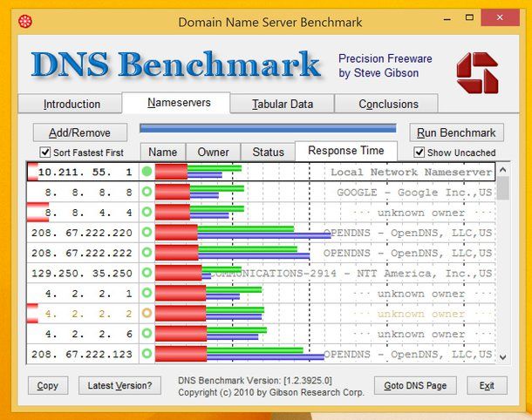This screenshot has height=420, width=532.
Task: Click the orange status circle for 4.2.2.2
Action: click(147, 313)
